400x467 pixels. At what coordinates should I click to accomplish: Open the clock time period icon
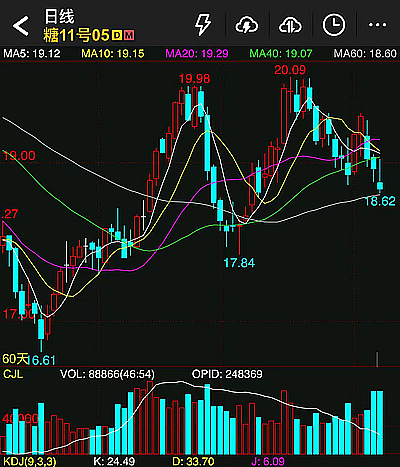pos(334,25)
